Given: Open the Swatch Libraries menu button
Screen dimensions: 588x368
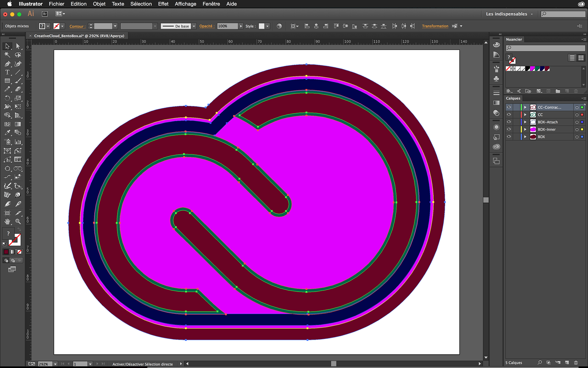Looking at the screenshot, I should pos(509,91).
